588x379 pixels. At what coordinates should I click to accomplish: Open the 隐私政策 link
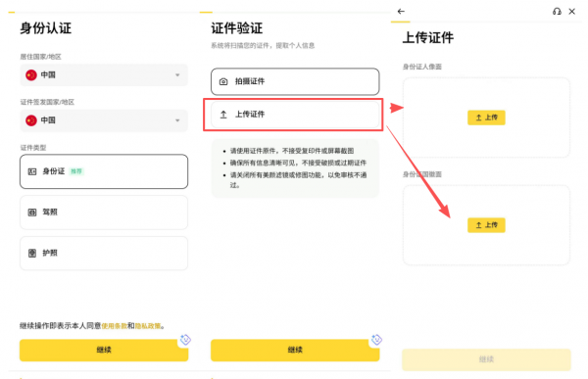148,326
